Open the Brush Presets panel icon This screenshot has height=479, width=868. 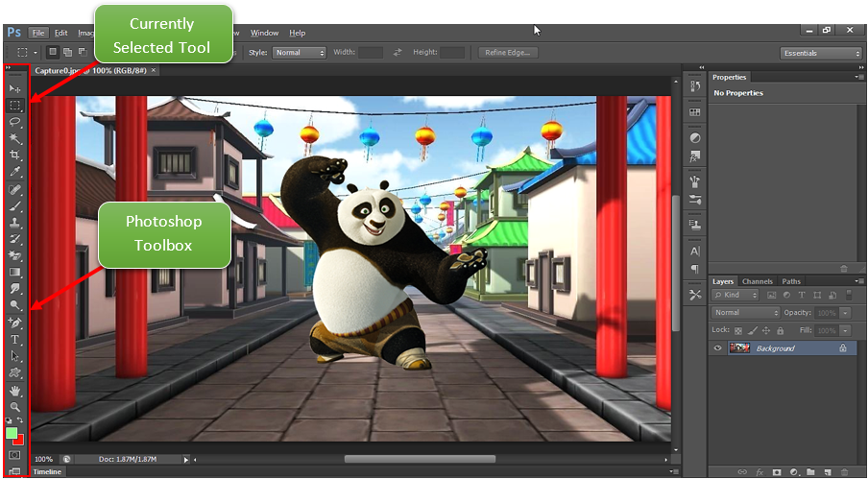pos(695,199)
